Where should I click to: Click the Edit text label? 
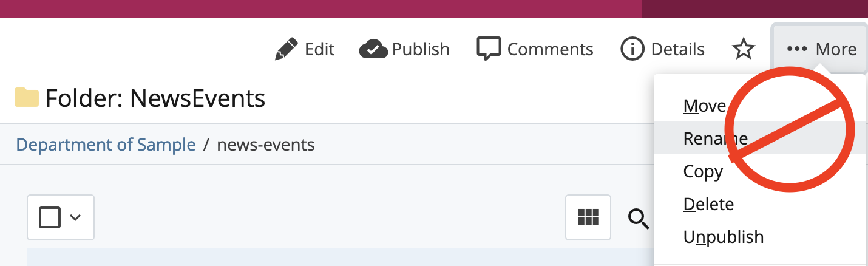(320, 49)
